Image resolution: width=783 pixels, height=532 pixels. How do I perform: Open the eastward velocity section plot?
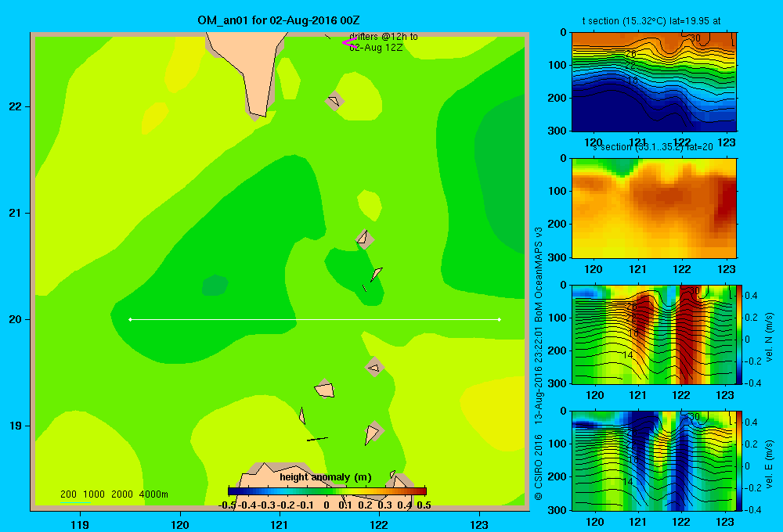(x=654, y=461)
